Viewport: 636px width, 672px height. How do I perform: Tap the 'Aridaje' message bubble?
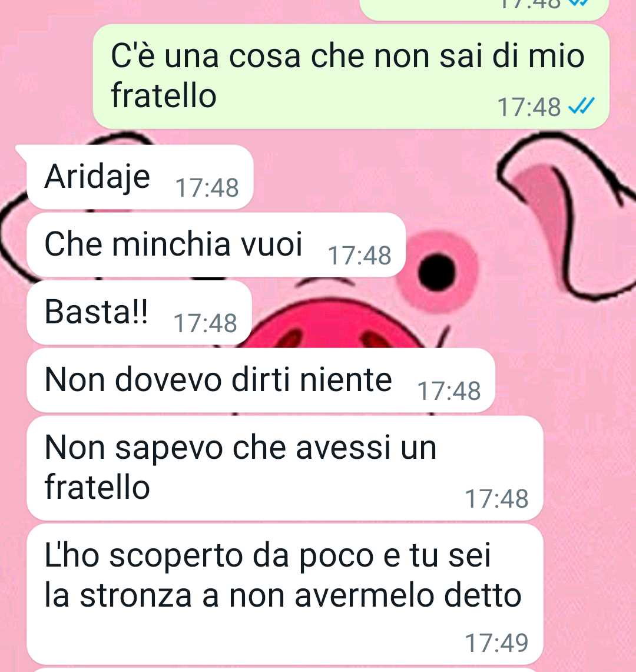(x=140, y=177)
